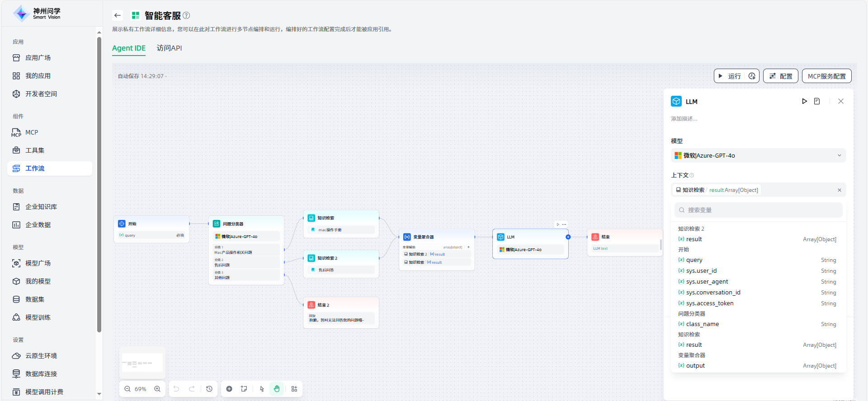This screenshot has height=401, width=868.
Task: Remove the 知识检索 result context variable
Action: pyautogui.click(x=840, y=190)
